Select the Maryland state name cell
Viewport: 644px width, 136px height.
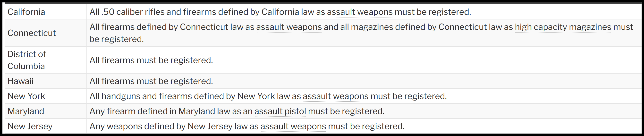[x=26, y=111]
